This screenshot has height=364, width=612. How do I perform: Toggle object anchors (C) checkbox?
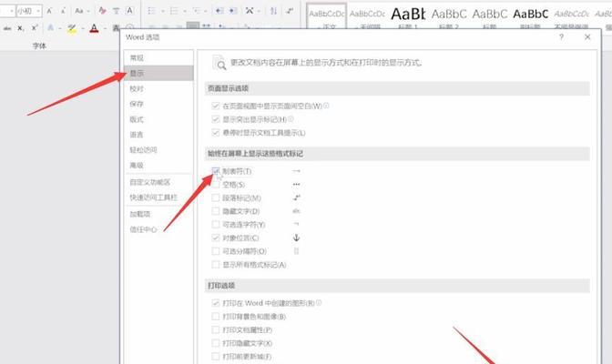(216, 238)
